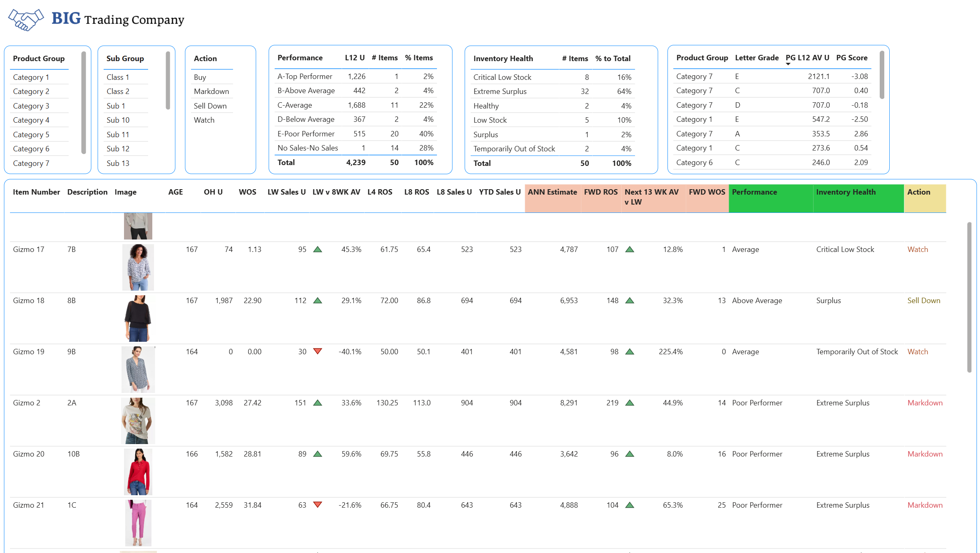
Task: Sort by Item Number column header
Action: 37,192
